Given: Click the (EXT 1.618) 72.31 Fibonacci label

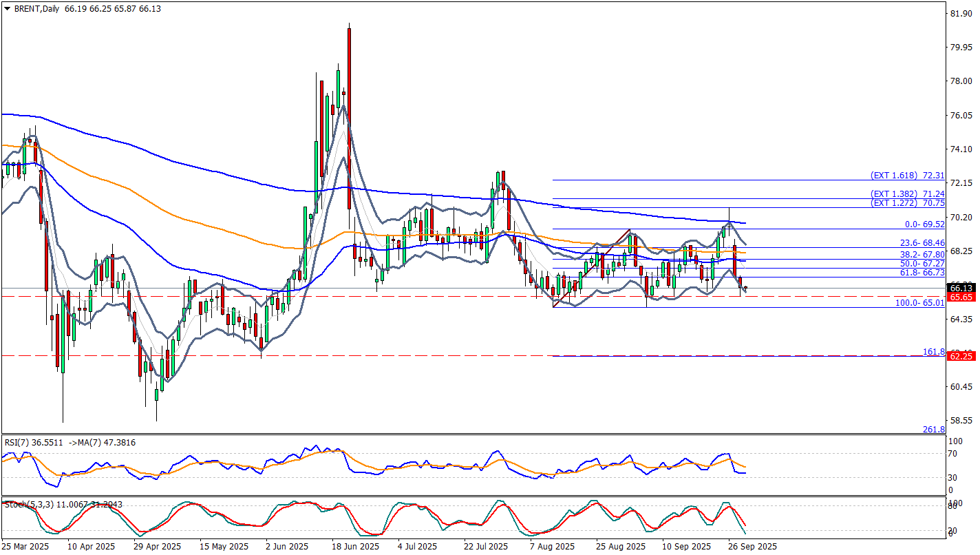Looking at the screenshot, I should tap(907, 176).
